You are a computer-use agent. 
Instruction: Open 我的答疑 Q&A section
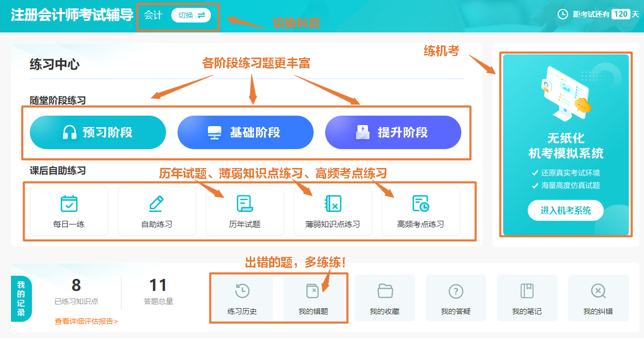click(456, 298)
